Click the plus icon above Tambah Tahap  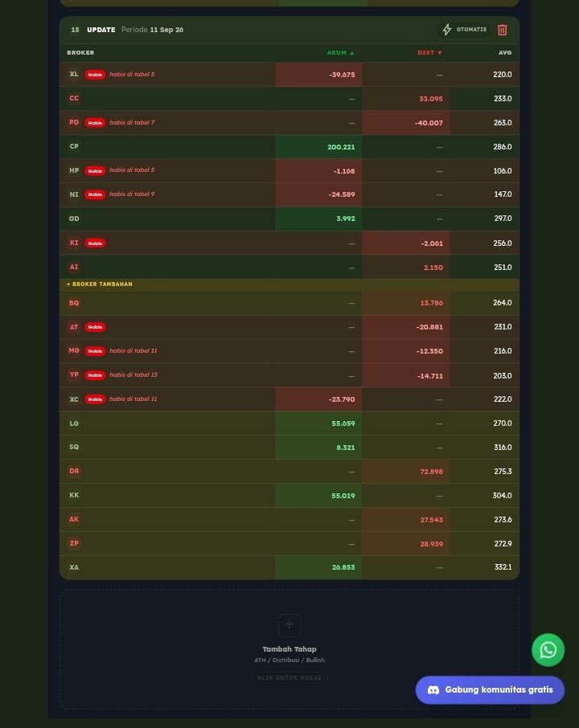pos(289,624)
